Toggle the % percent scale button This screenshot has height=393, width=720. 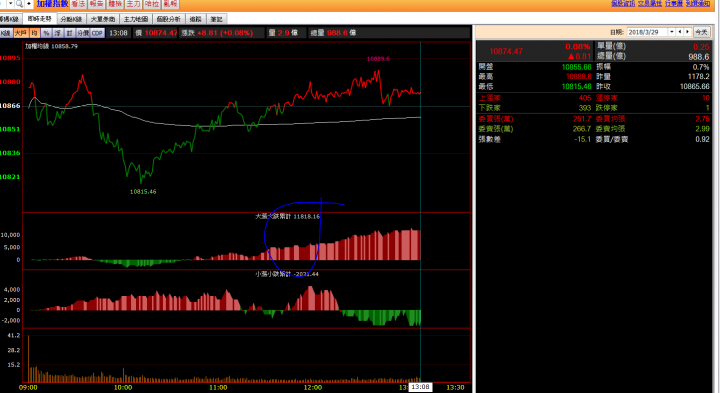[46, 33]
